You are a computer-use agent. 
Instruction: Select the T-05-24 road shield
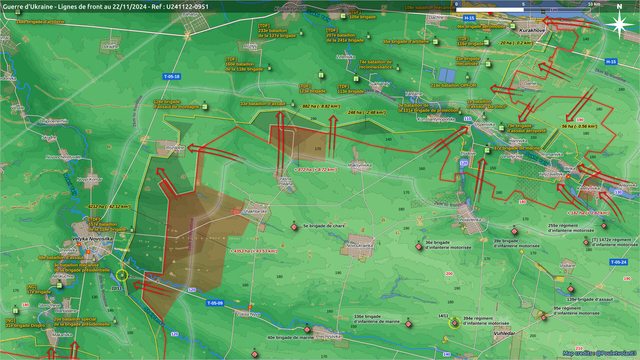618,262
